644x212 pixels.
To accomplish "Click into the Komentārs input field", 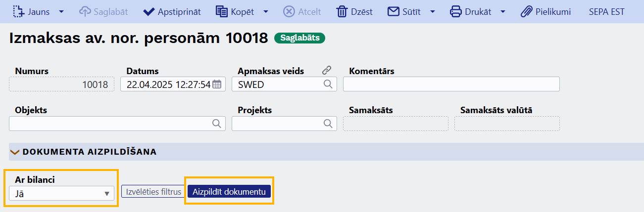I will coord(451,84).
